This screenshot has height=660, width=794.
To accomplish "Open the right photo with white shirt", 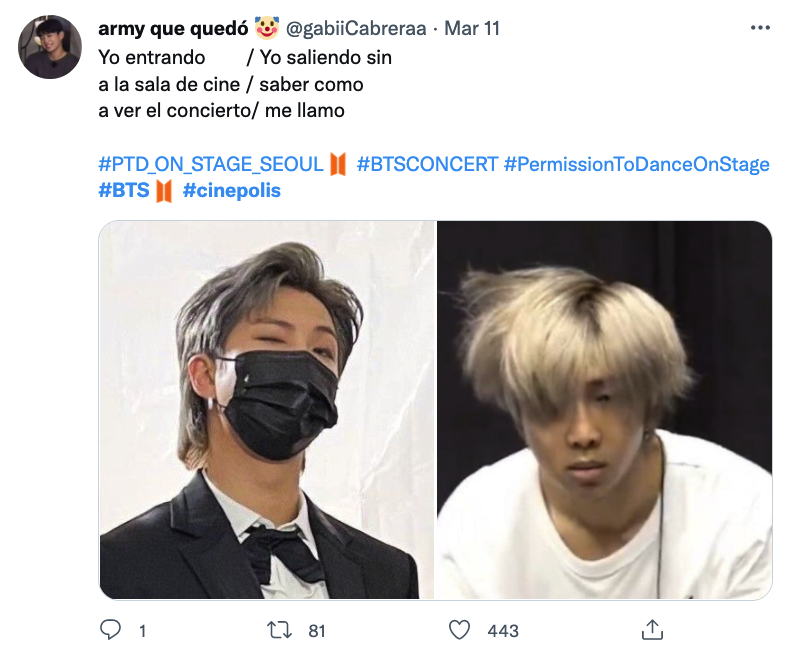I will (605, 410).
